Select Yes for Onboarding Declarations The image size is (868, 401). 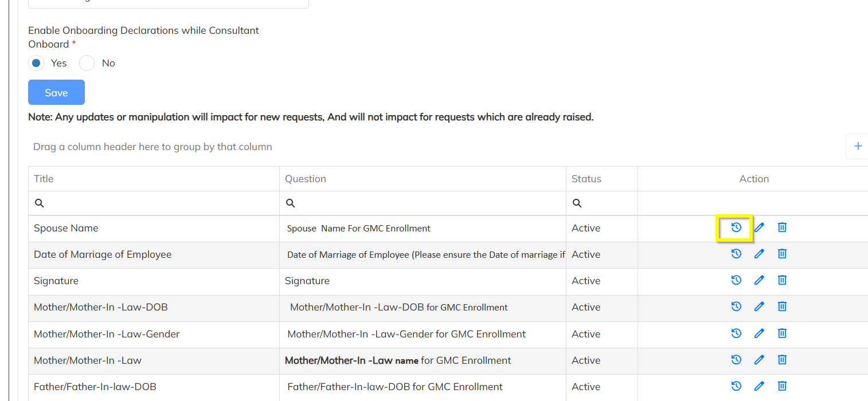tap(37, 63)
